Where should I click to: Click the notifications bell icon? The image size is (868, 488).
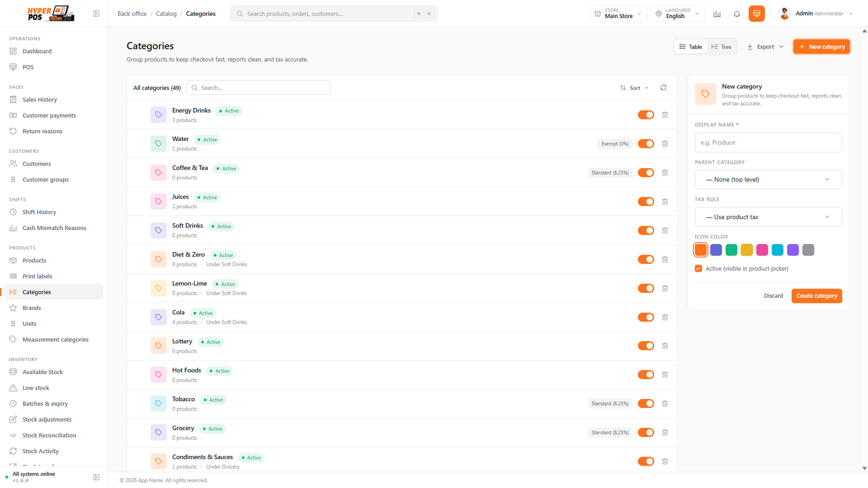point(737,14)
